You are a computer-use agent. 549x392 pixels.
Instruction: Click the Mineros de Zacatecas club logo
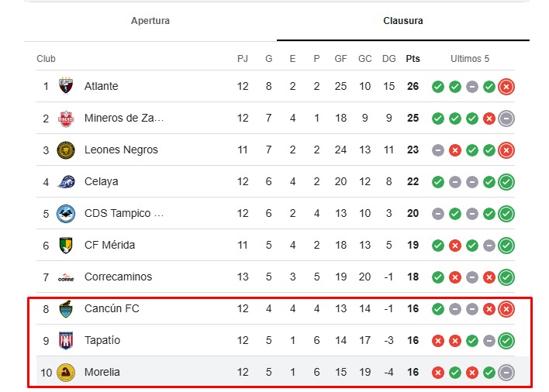click(66, 118)
